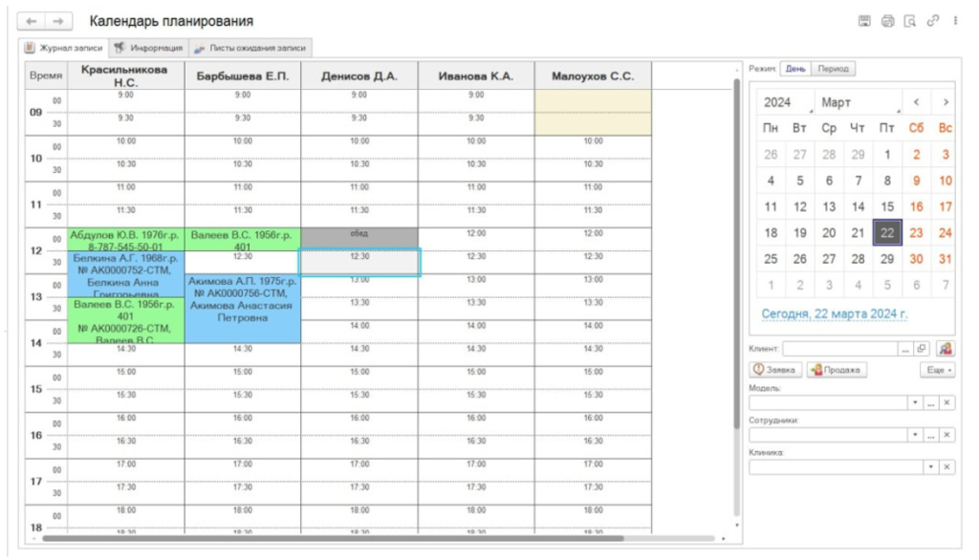Click the horizontal scrollbar under schedule
The height and width of the screenshot is (560, 979).
(332, 538)
